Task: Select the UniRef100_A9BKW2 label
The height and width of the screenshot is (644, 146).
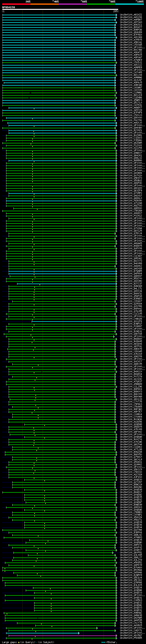Action: click(x=131, y=613)
